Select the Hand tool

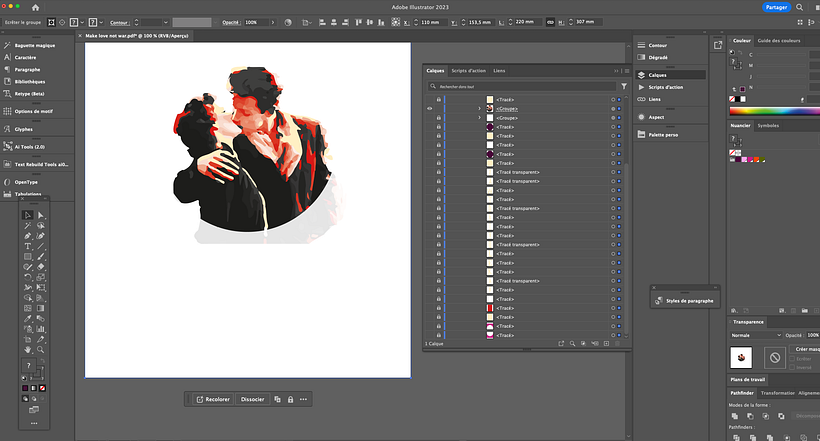(27, 350)
